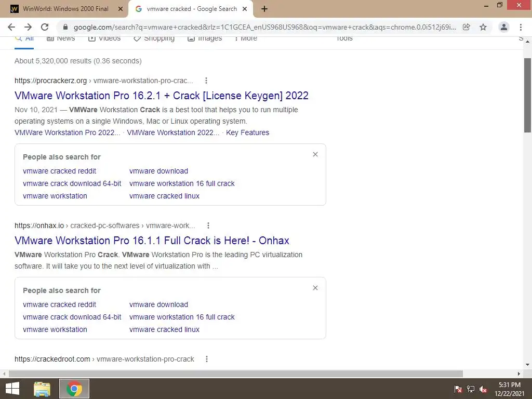Share this page using the share icon
The width and height of the screenshot is (532, 399).
pyautogui.click(x=467, y=27)
